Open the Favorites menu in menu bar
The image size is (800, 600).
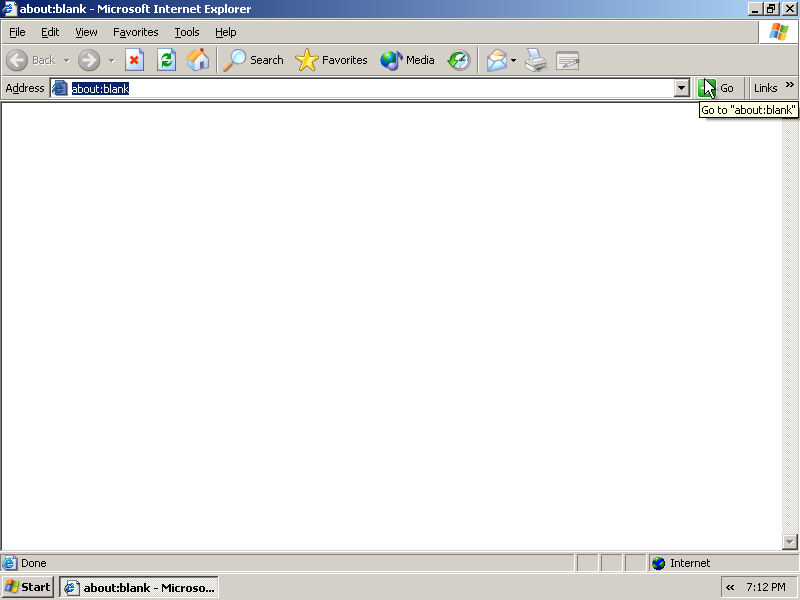[x=135, y=32]
